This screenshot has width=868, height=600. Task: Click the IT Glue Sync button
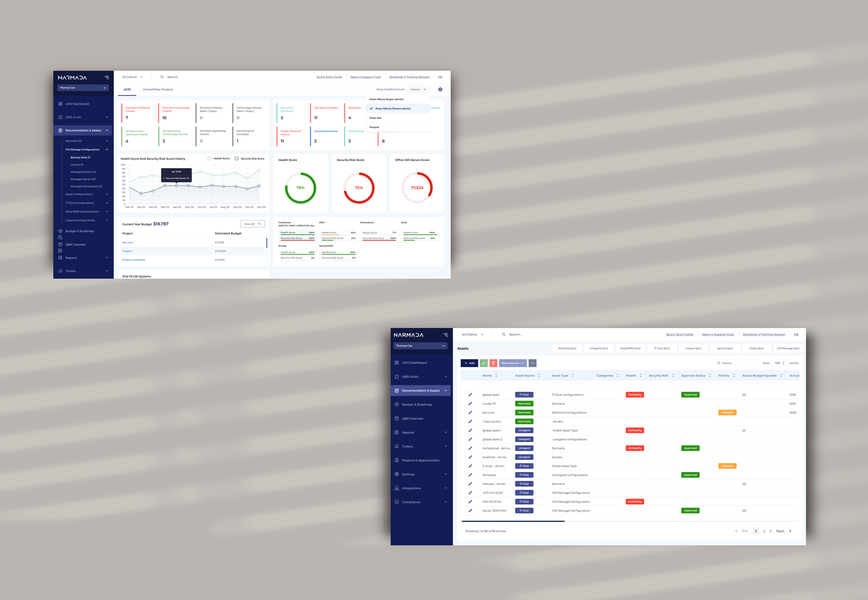pyautogui.click(x=662, y=348)
